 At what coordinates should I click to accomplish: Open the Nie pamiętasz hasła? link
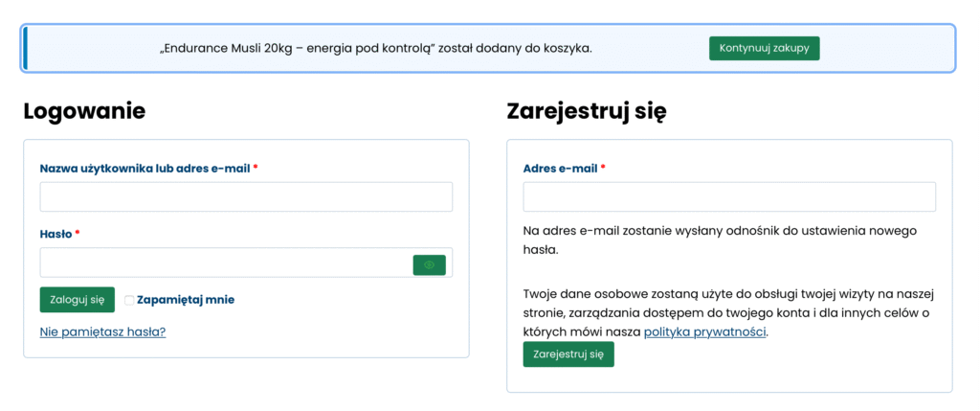102,332
